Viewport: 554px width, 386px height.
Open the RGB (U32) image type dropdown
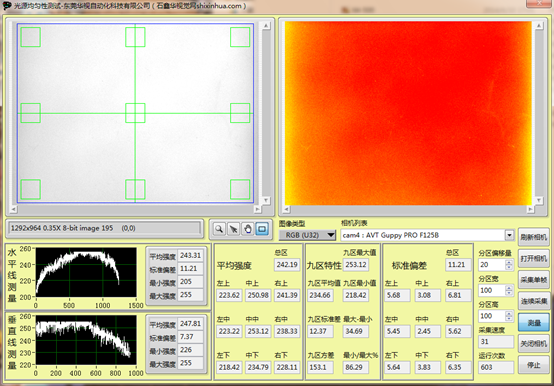pyautogui.click(x=307, y=235)
